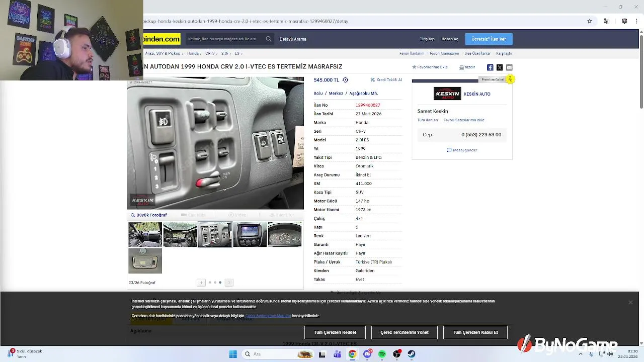Open Chrome from the taskbar
The width and height of the screenshot is (644, 362).
[x=352, y=354]
